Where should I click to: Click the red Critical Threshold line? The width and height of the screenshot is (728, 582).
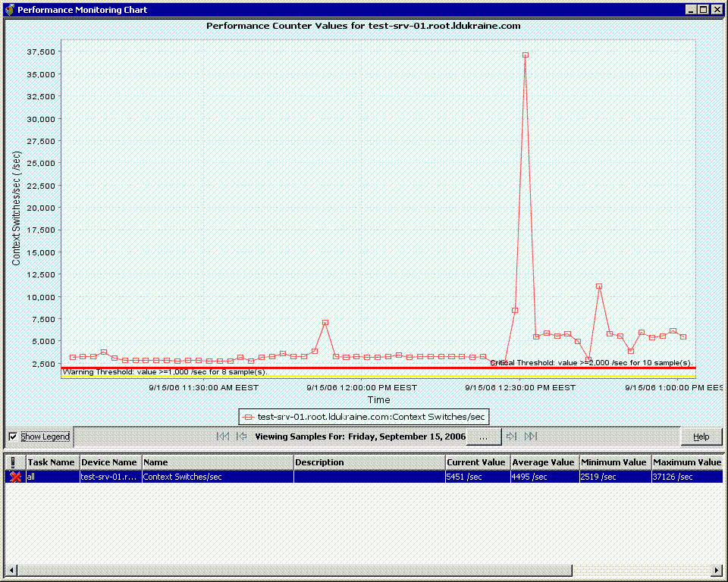(x=303, y=368)
